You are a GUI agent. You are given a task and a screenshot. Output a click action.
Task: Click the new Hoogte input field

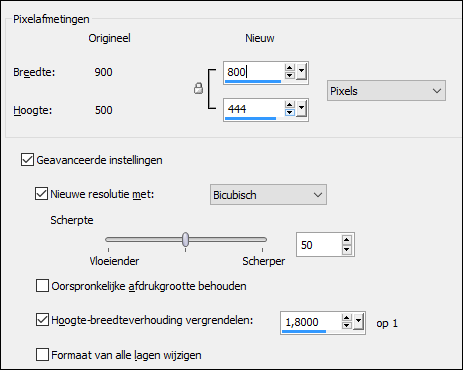pos(254,109)
